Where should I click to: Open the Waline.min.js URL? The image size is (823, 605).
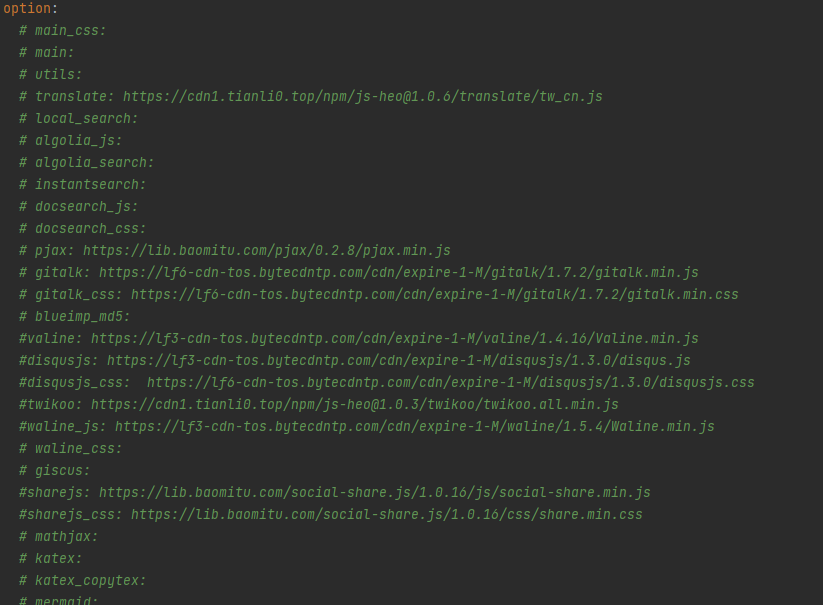click(414, 427)
